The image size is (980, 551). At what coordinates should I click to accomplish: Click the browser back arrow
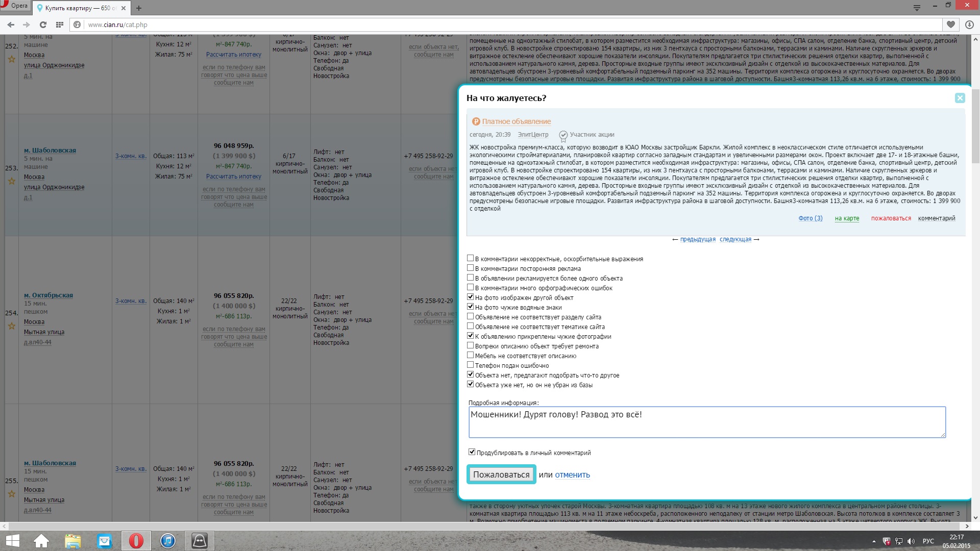click(11, 24)
